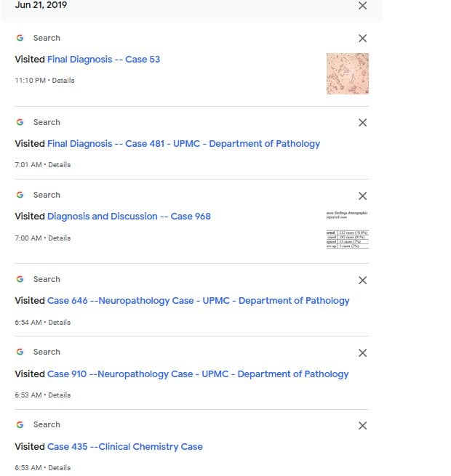Remove the Final Diagnosis Case 53 entry
The width and height of the screenshot is (451, 476).
pyautogui.click(x=362, y=39)
